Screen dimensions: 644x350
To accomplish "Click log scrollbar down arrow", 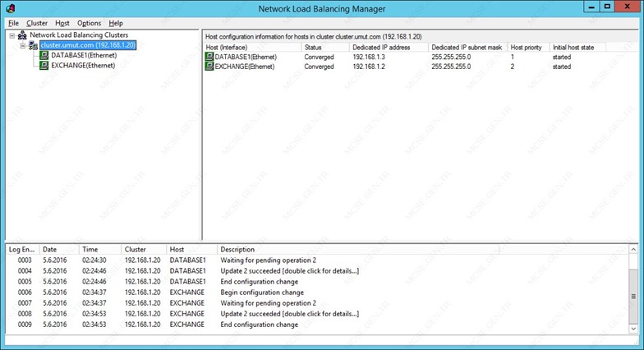I will (633, 329).
